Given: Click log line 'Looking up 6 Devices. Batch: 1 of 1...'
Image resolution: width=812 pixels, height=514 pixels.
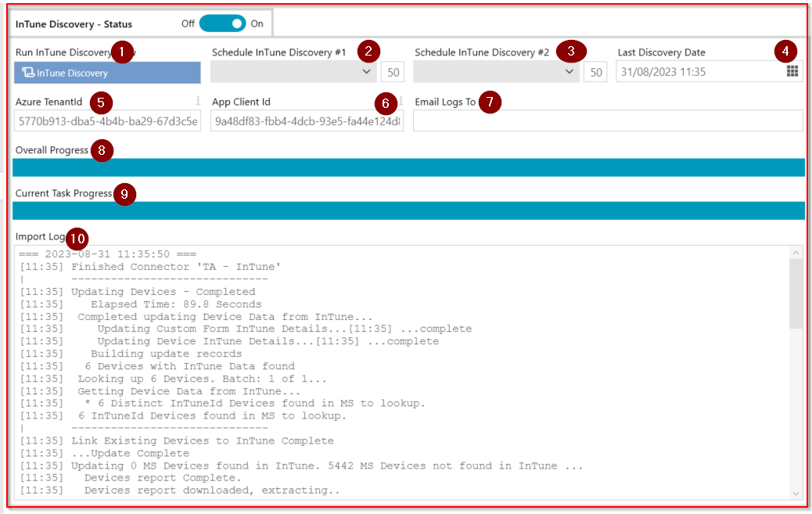Looking at the screenshot, I should [202, 379].
